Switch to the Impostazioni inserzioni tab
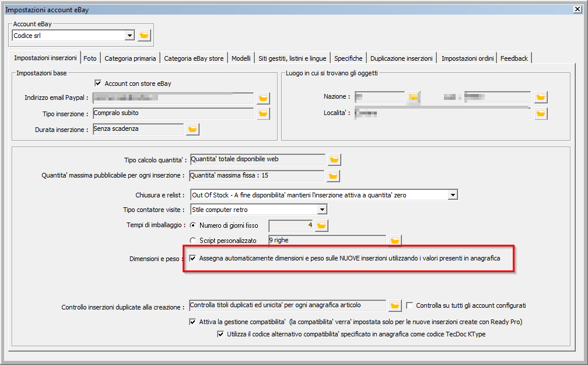 pyautogui.click(x=45, y=58)
